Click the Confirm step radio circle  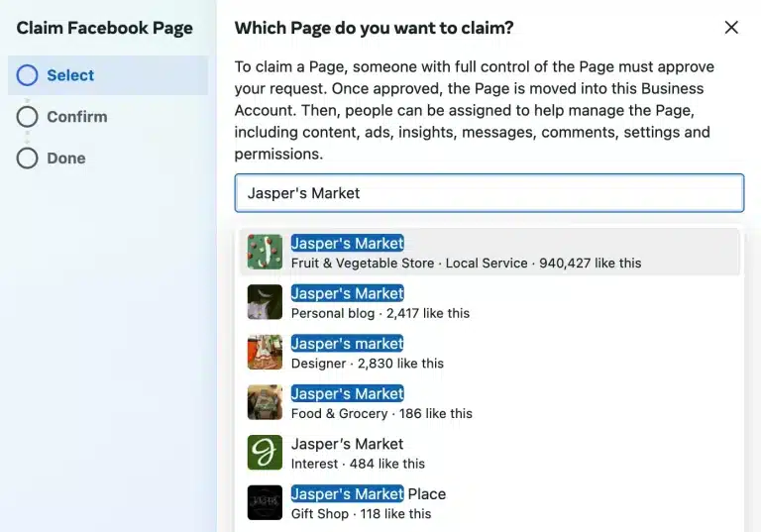coord(28,117)
